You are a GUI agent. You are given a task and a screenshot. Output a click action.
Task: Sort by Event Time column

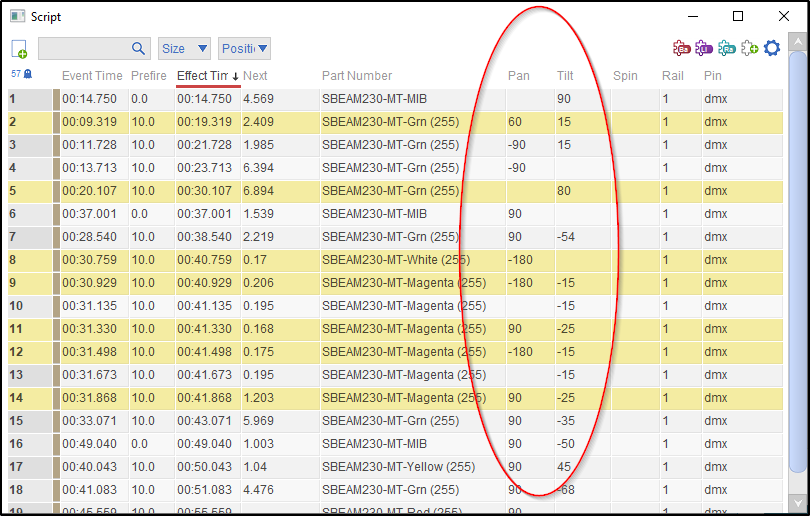[x=92, y=76]
